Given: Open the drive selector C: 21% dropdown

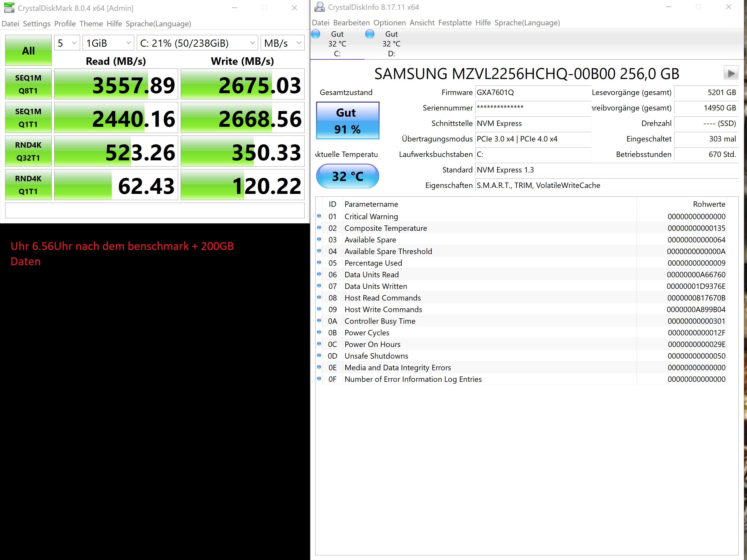Looking at the screenshot, I should [x=197, y=43].
